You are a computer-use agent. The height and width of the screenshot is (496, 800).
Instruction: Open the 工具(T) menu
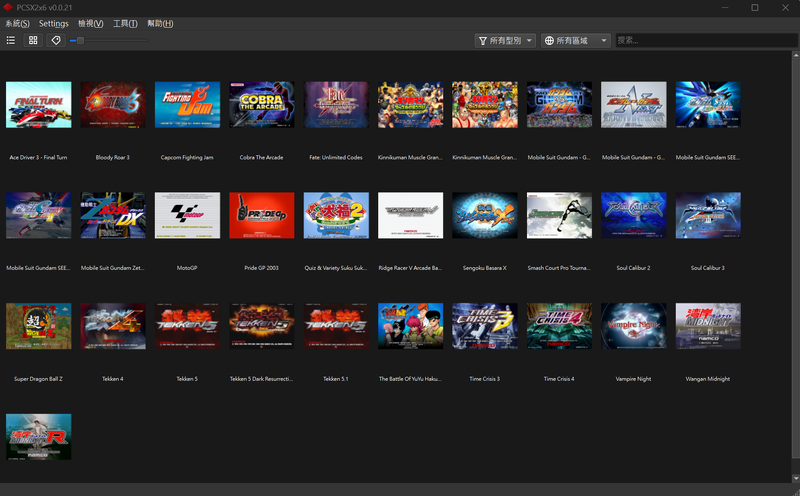(x=125, y=23)
